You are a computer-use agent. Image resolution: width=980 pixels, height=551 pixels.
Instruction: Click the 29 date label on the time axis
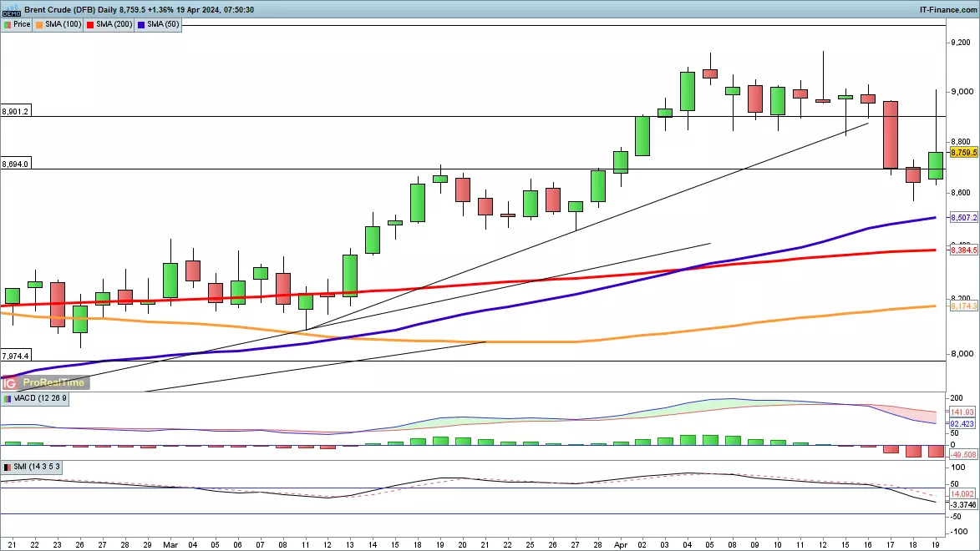point(148,545)
